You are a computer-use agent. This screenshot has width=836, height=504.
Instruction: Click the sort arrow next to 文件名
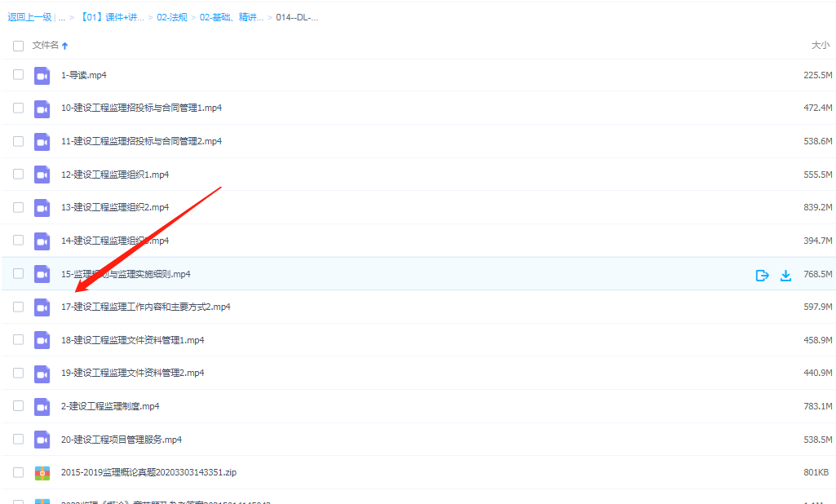(x=65, y=46)
